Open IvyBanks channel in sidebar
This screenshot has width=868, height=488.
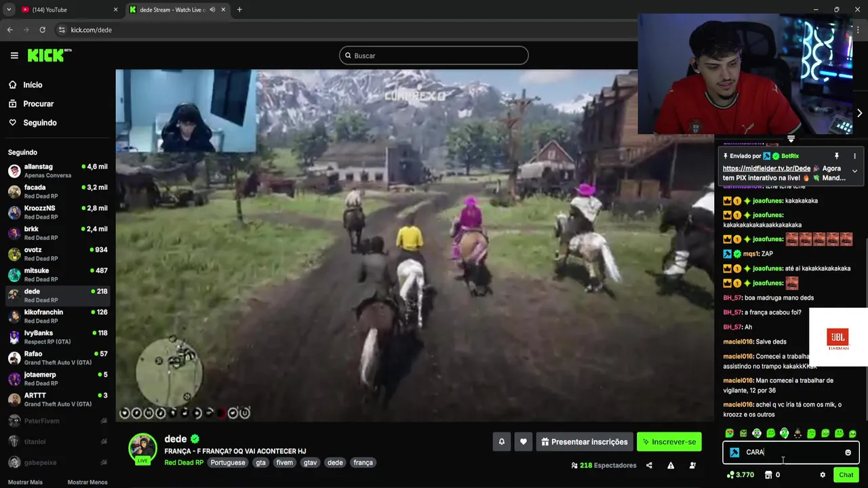coord(58,337)
